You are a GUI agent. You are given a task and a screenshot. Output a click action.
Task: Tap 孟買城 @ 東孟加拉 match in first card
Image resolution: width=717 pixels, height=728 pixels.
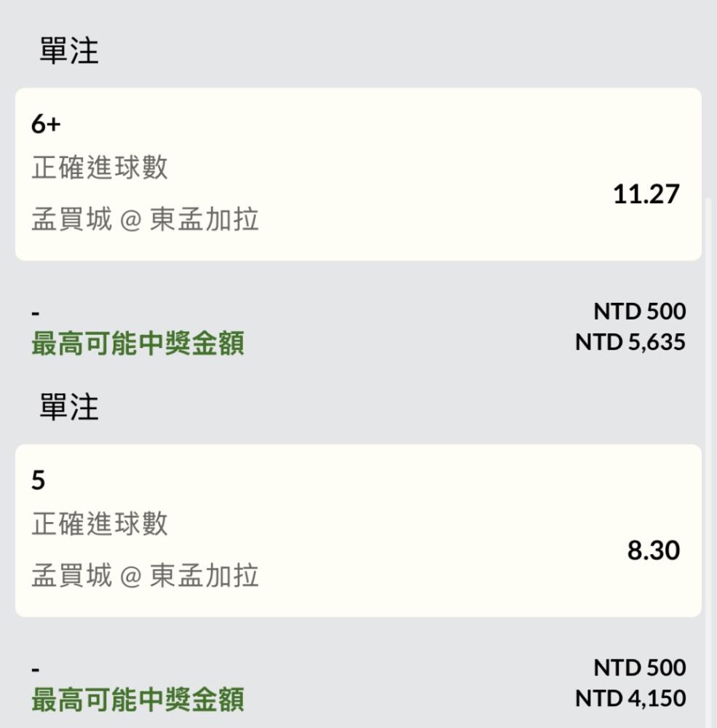pos(145,219)
